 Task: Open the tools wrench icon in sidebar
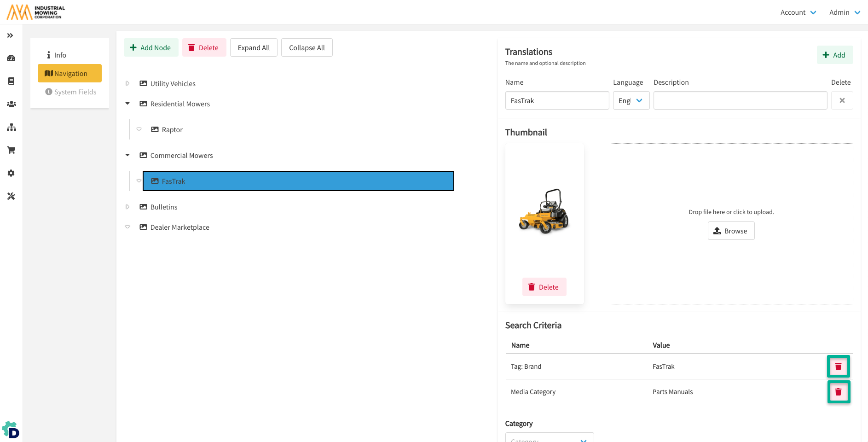(11, 196)
